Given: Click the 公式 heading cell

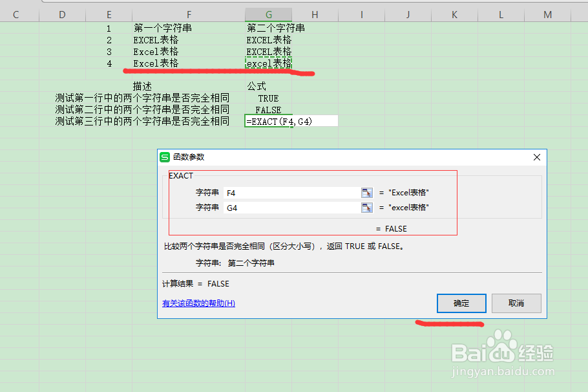Looking at the screenshot, I should [x=269, y=87].
